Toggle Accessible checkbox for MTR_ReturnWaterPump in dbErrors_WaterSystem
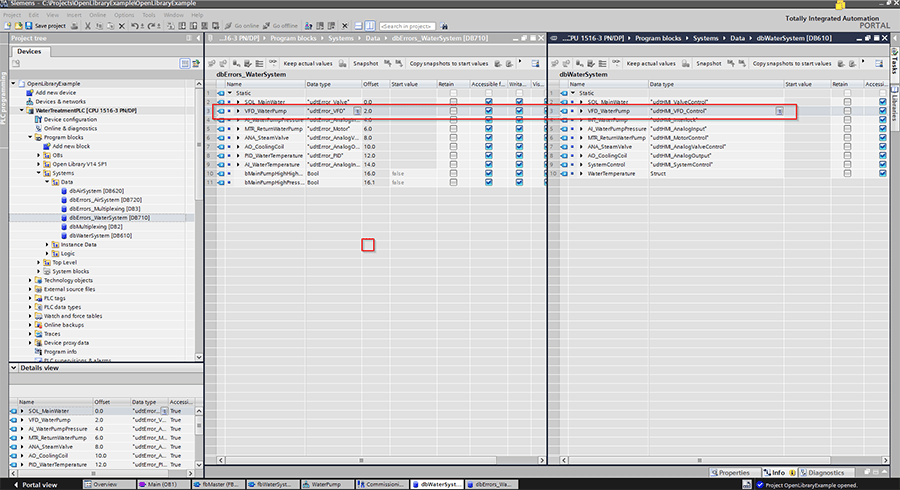This screenshot has width=900, height=490. [488, 129]
